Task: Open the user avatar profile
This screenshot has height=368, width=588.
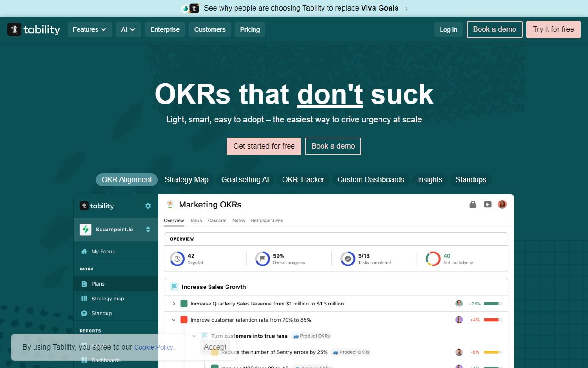Action: (502, 204)
